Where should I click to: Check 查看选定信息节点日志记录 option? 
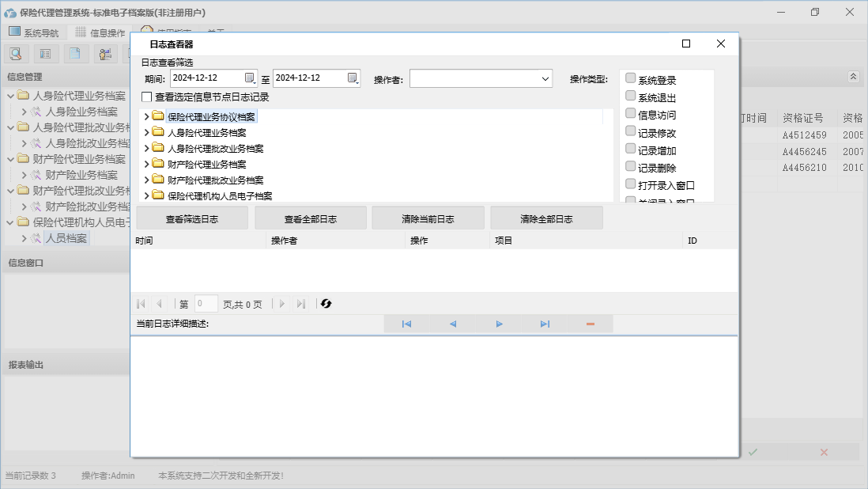coord(146,97)
